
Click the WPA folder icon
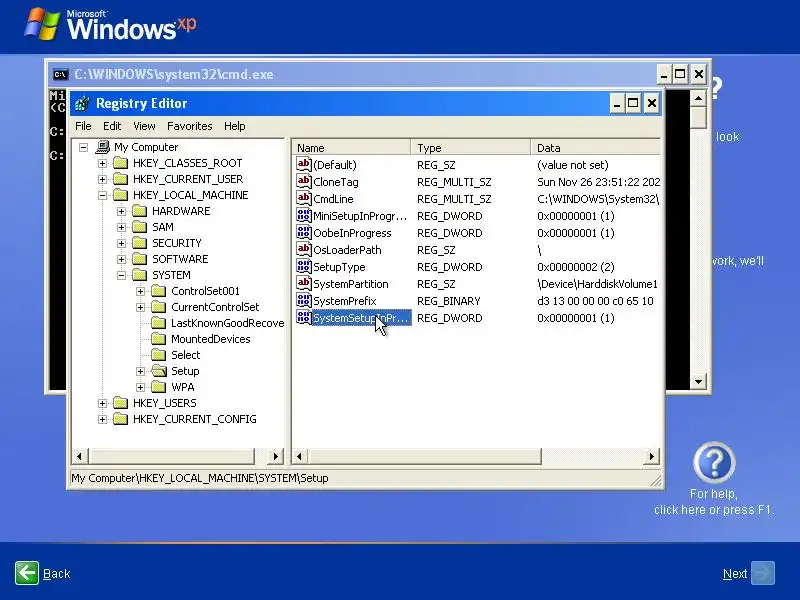click(x=159, y=387)
